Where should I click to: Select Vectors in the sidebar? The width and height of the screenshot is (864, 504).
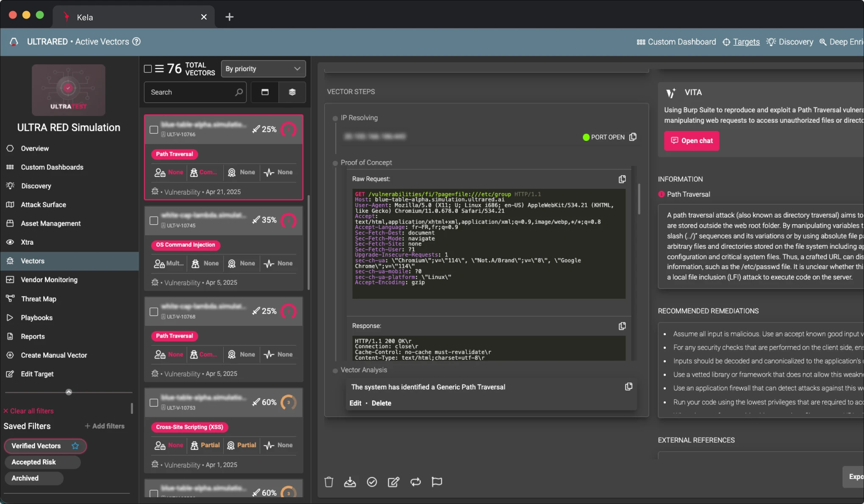point(69,261)
